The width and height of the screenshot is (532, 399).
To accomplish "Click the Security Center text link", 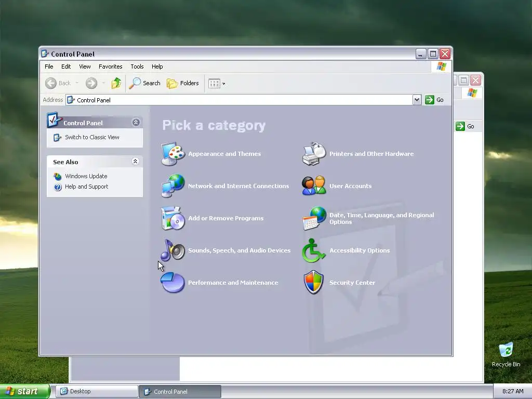I will pyautogui.click(x=352, y=283).
